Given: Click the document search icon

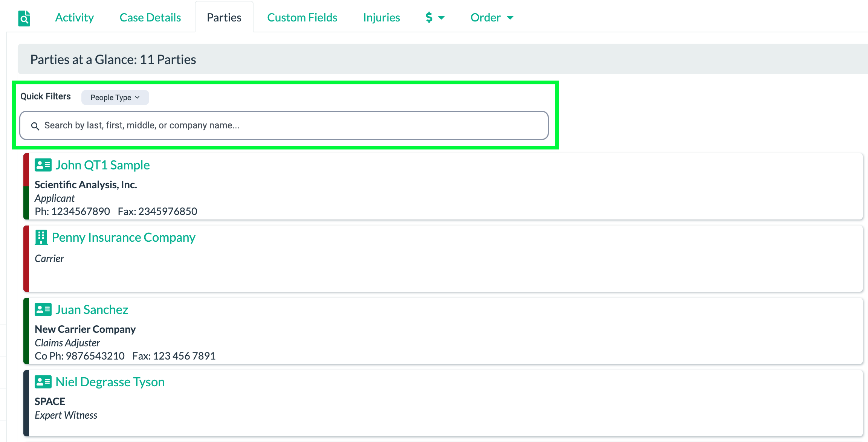Looking at the screenshot, I should pyautogui.click(x=24, y=18).
